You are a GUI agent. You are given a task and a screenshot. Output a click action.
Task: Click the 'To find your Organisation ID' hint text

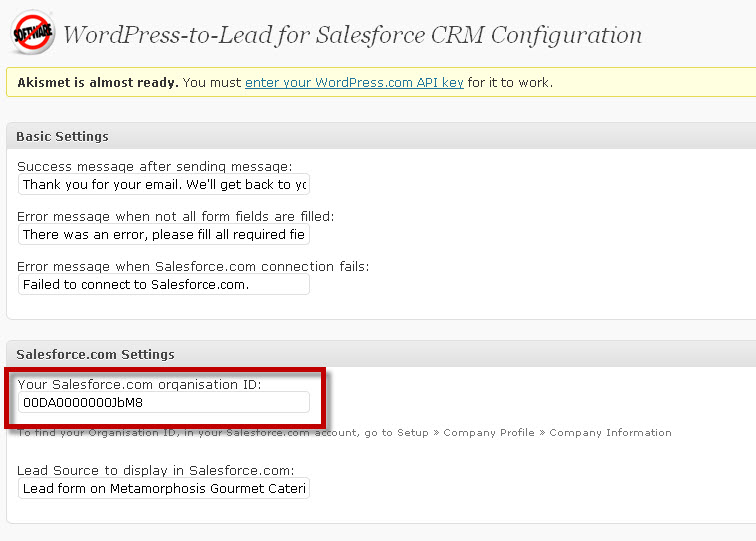pos(344,433)
